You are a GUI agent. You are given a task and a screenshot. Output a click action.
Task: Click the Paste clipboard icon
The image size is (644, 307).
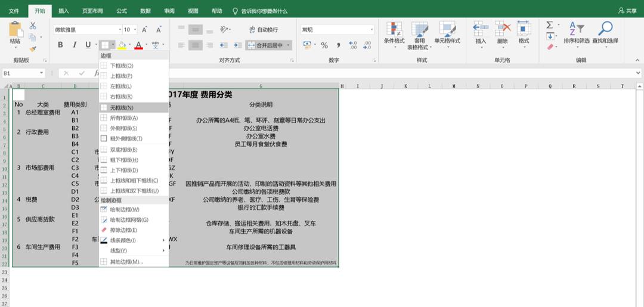pos(16,30)
